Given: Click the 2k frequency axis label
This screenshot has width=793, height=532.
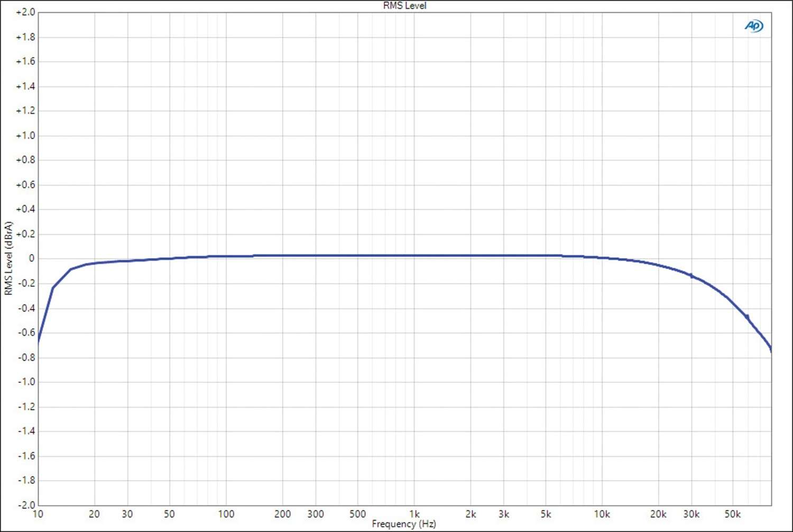Looking at the screenshot, I should pos(471,514).
